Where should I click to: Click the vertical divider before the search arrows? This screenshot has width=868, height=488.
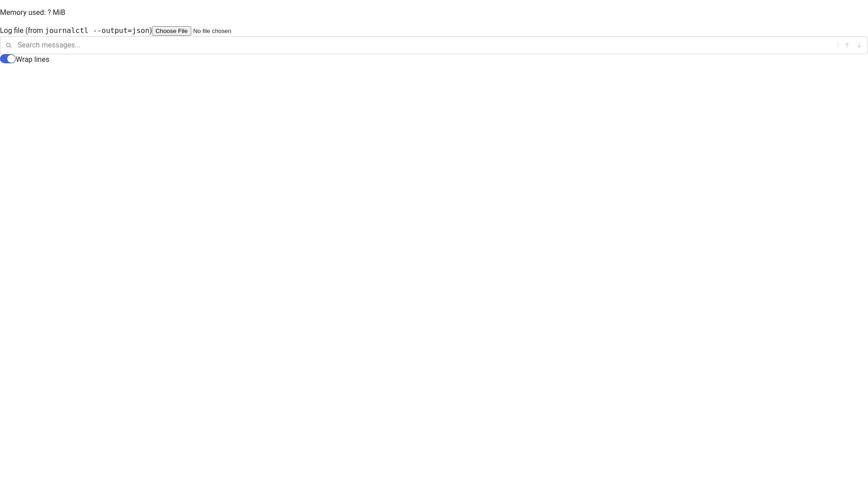click(x=838, y=45)
